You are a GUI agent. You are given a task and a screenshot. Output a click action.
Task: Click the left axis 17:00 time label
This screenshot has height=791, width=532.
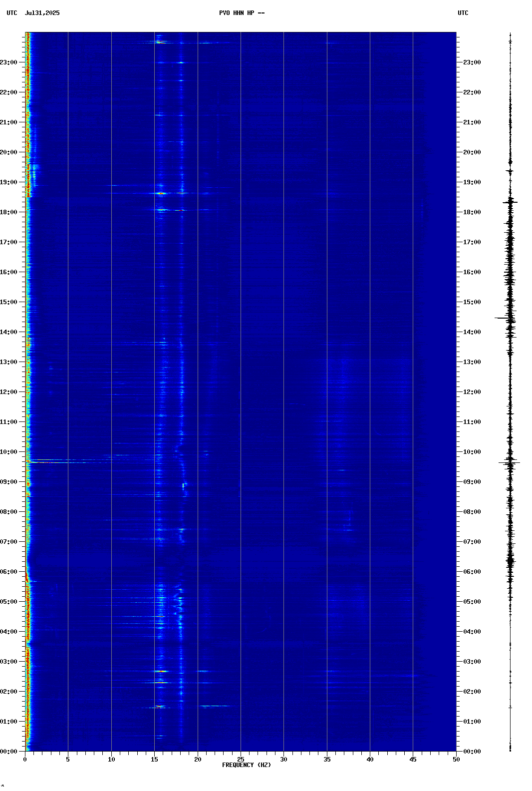(x=8, y=242)
